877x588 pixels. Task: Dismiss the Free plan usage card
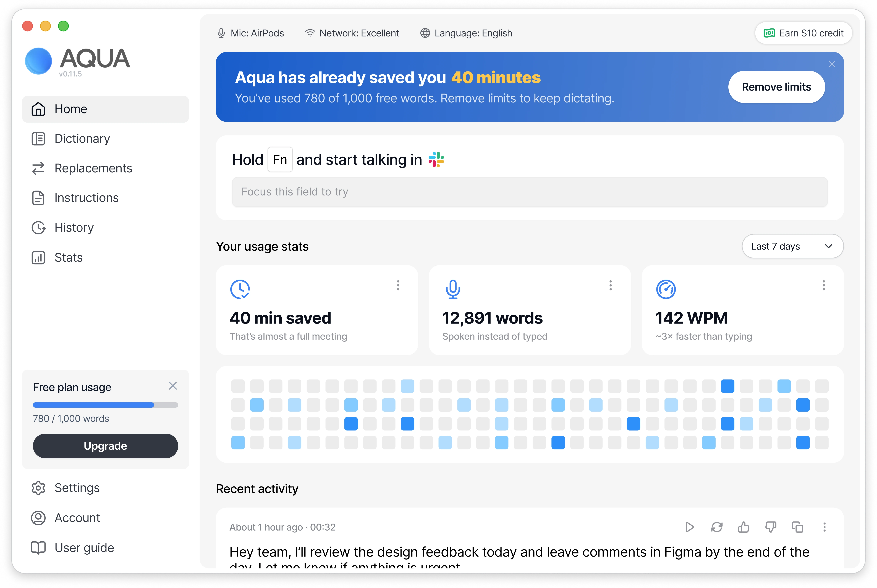pos(173,386)
